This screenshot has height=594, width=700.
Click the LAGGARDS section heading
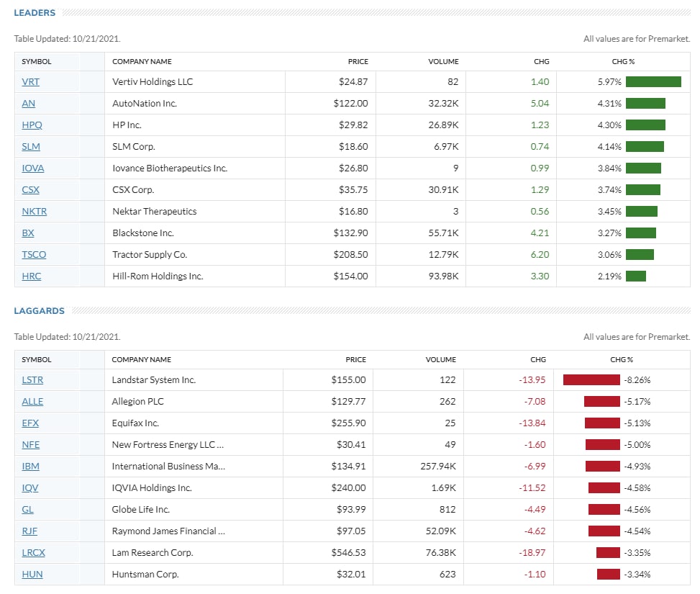coord(39,311)
